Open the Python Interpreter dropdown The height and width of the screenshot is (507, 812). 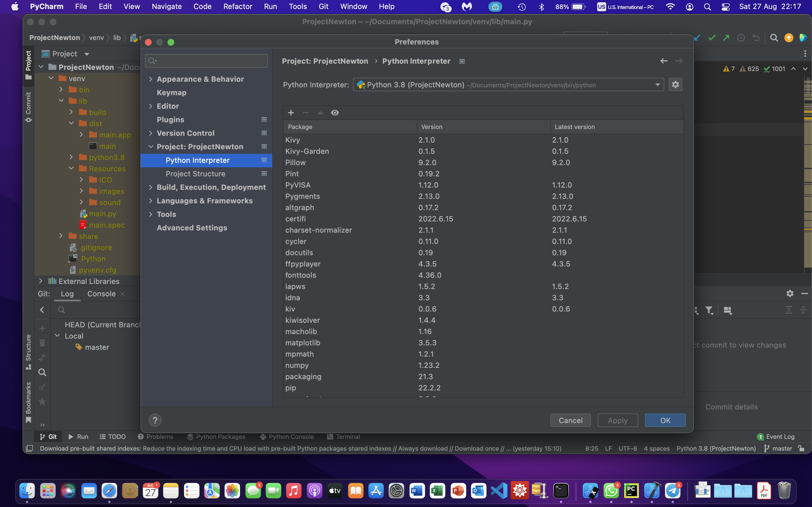tap(657, 85)
